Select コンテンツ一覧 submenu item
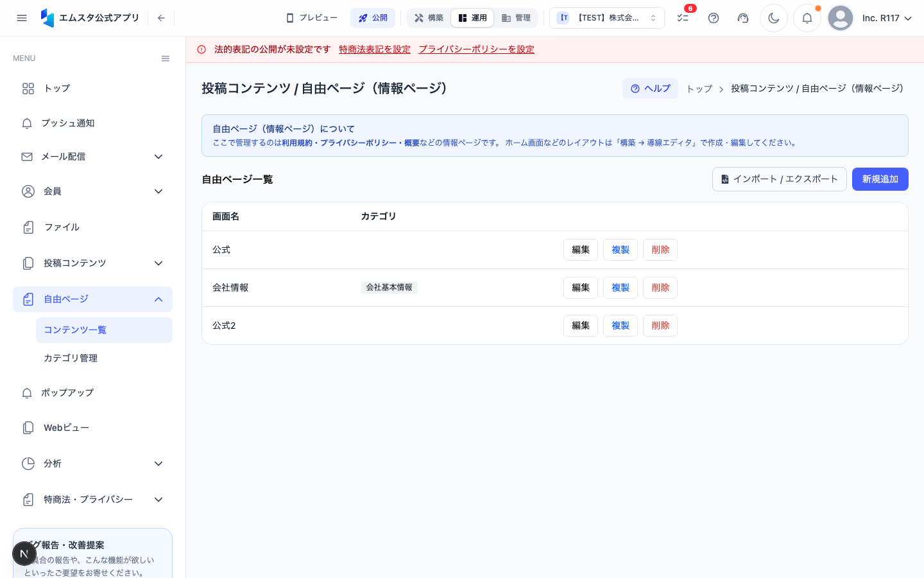The height and width of the screenshot is (578, 924). [104, 330]
